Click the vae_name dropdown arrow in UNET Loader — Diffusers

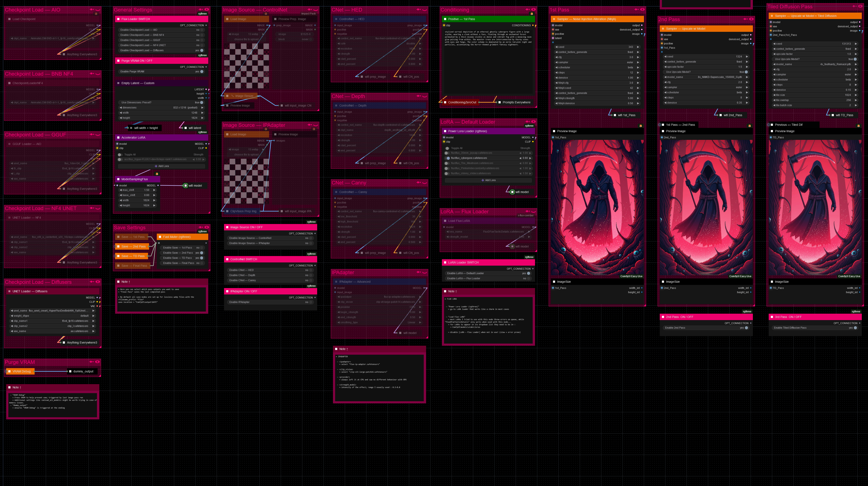[93, 331]
